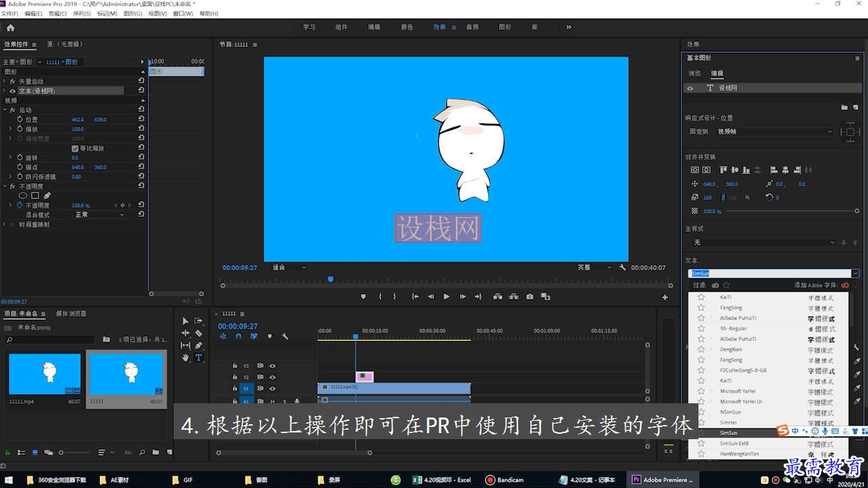
Task: Step forward one frame
Action: (x=462, y=296)
